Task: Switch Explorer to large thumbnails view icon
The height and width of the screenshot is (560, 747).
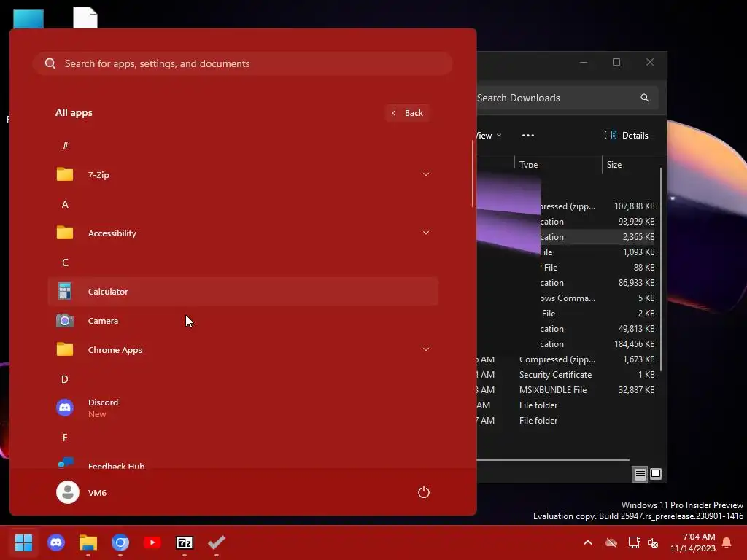Action: (656, 474)
